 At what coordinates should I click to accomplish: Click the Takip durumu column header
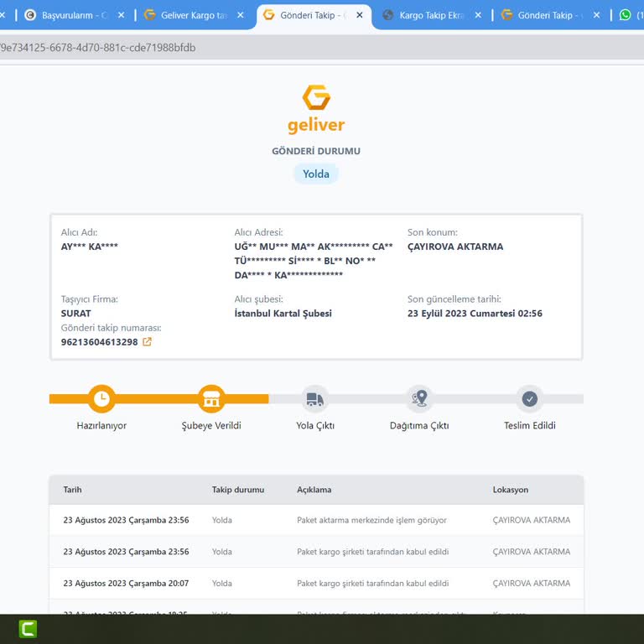(x=238, y=490)
